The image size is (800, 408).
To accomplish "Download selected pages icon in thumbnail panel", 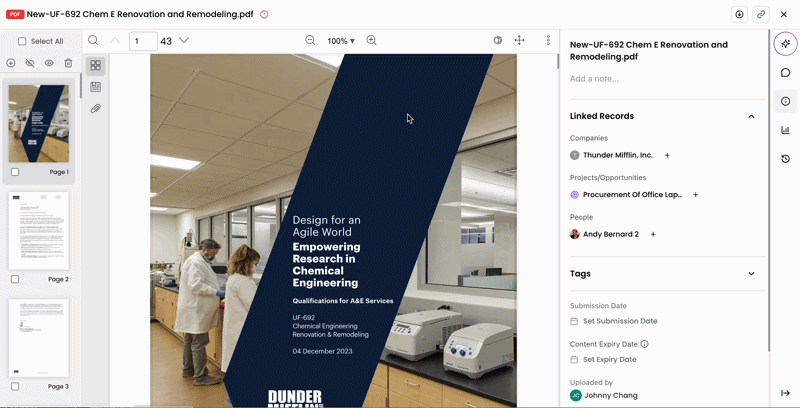I will point(11,63).
